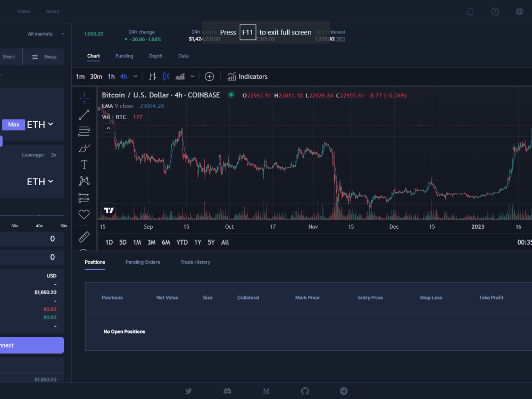Open the About navigation link
The height and width of the screenshot is (399, 532).
click(53, 11)
